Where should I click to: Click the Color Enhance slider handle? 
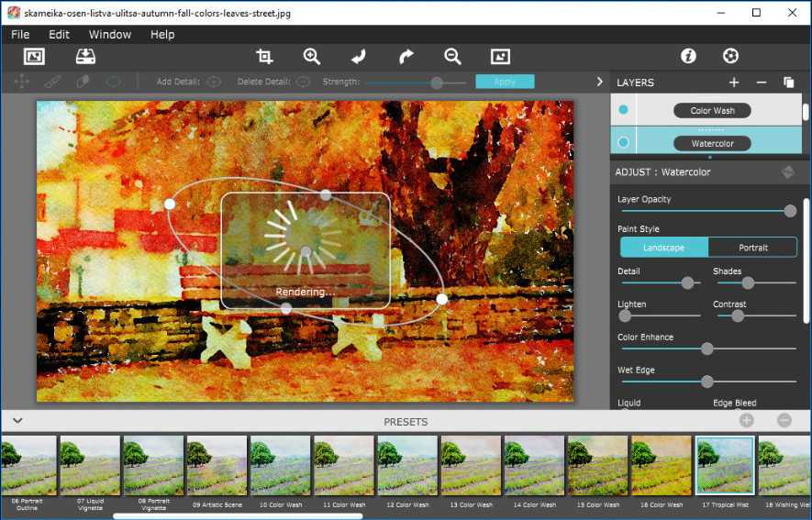click(x=706, y=349)
